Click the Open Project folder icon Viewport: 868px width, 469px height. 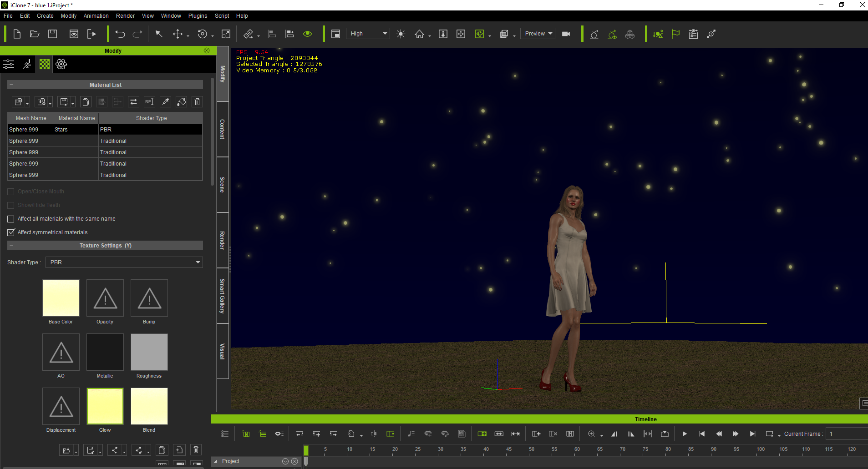tap(35, 34)
